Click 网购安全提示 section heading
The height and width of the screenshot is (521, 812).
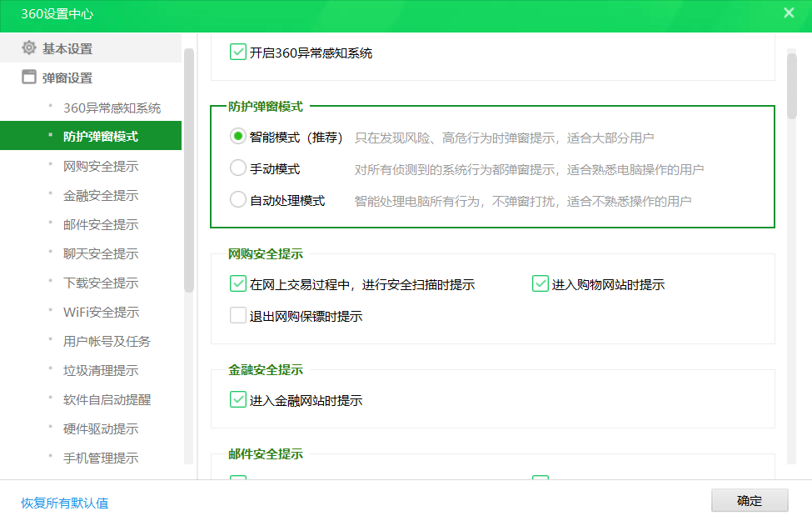click(265, 254)
